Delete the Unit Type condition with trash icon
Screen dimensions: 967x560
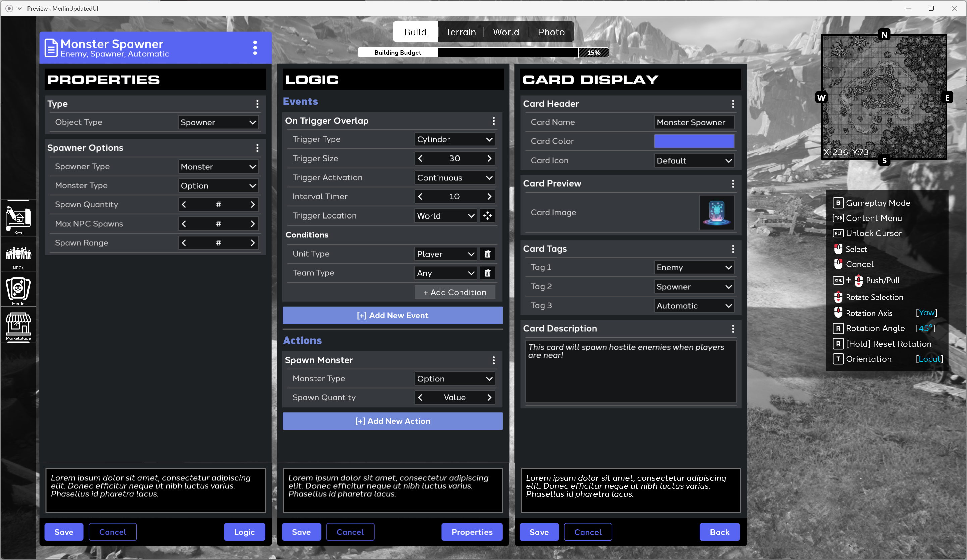tap(487, 254)
